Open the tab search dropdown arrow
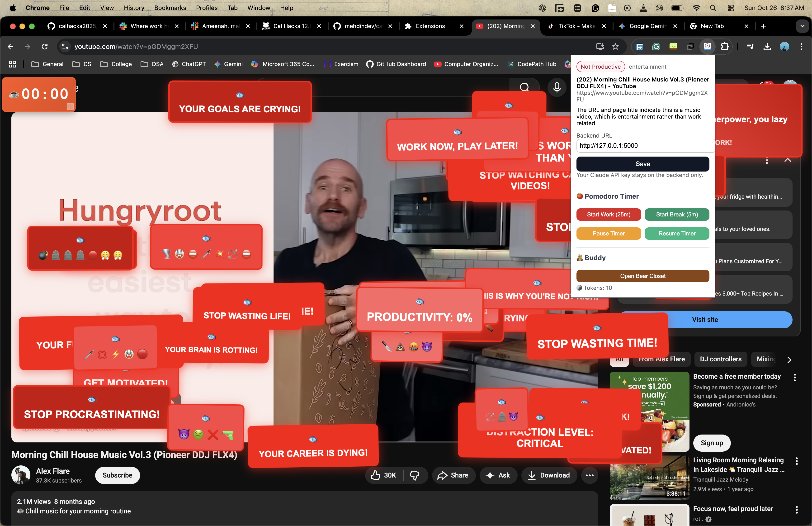 pyautogui.click(x=802, y=26)
